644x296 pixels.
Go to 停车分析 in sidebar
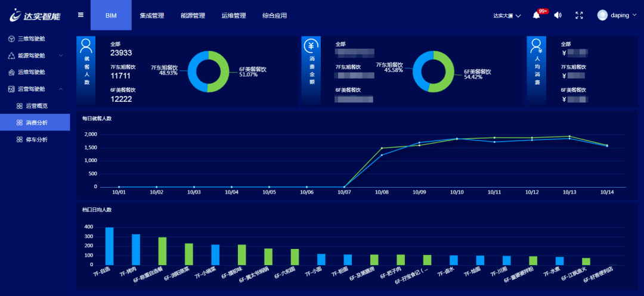36,139
